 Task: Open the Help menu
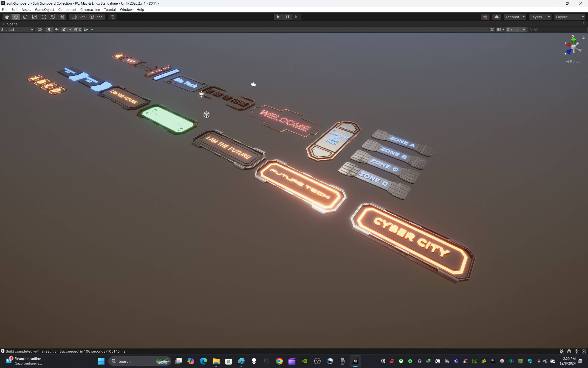[x=140, y=9]
